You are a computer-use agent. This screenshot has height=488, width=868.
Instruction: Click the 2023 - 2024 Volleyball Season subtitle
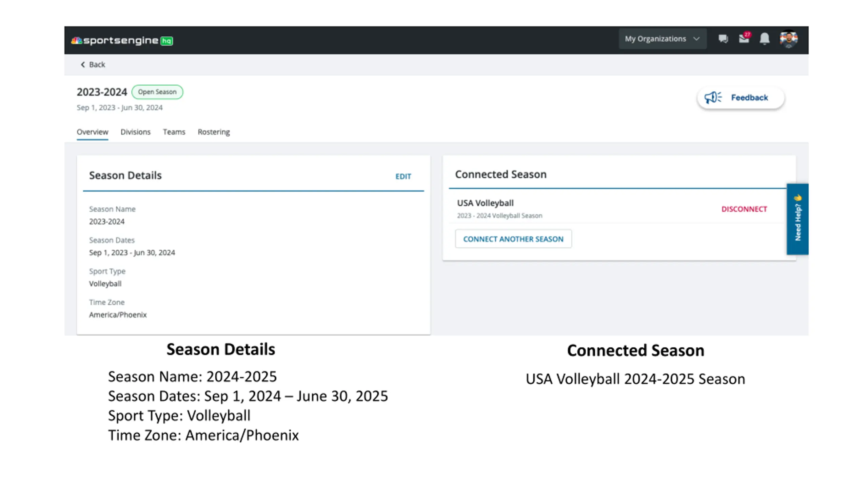[499, 216]
